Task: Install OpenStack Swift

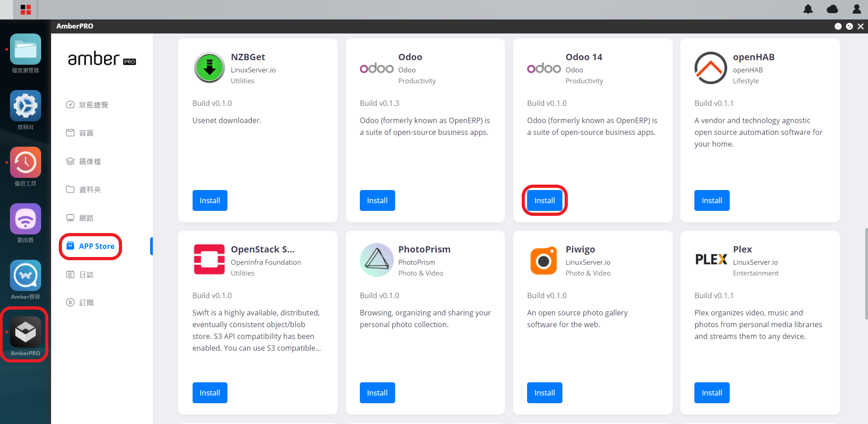Action: (210, 393)
